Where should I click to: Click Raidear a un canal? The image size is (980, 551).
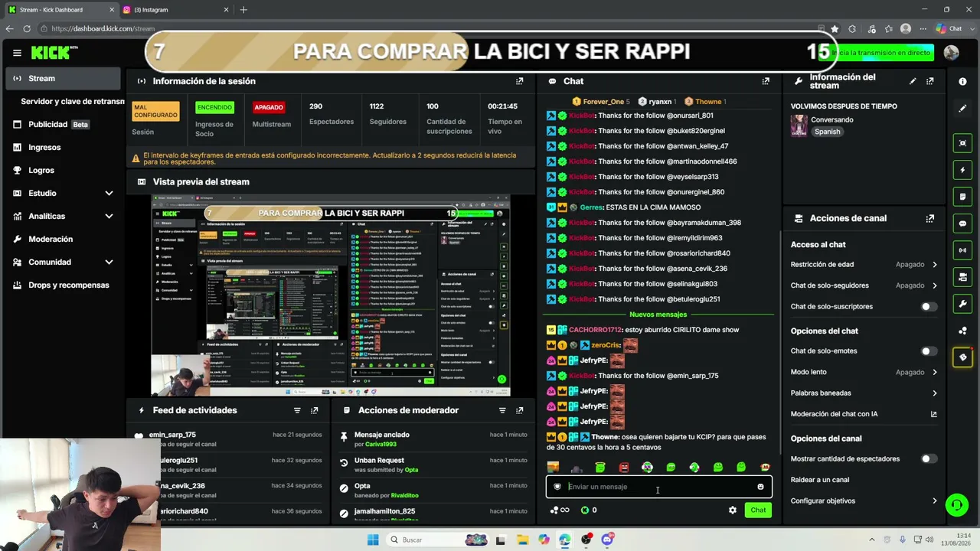819,480
